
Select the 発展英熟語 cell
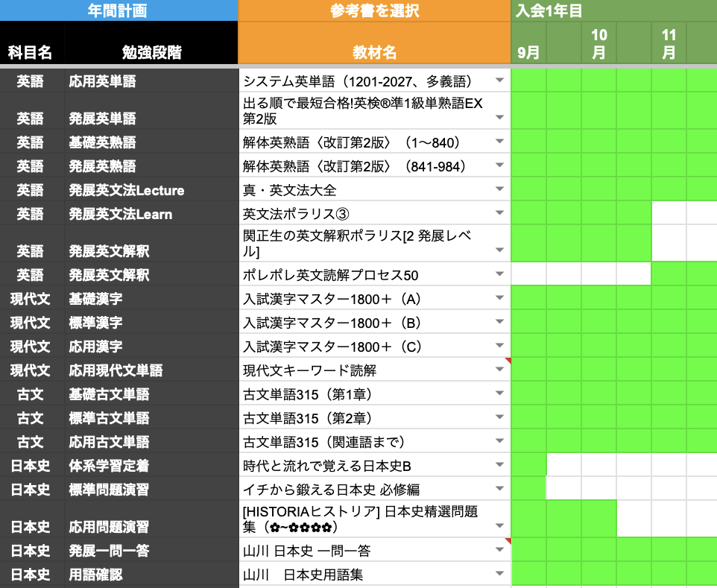tap(151, 165)
